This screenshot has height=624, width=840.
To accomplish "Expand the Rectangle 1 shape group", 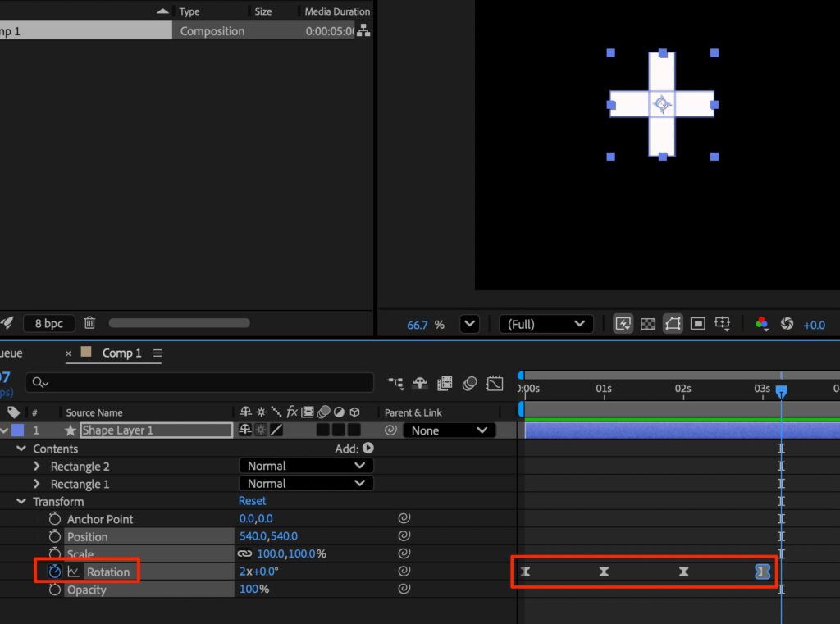I will (37, 484).
